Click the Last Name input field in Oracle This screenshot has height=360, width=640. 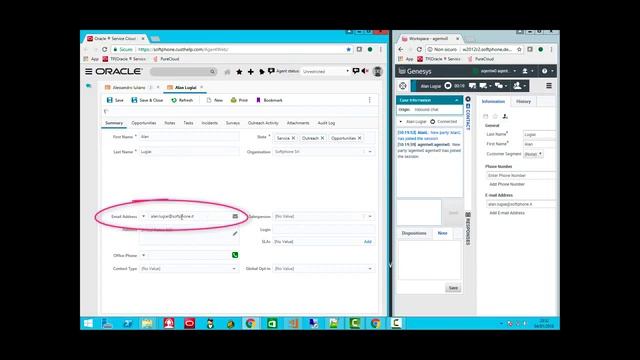coord(189,152)
